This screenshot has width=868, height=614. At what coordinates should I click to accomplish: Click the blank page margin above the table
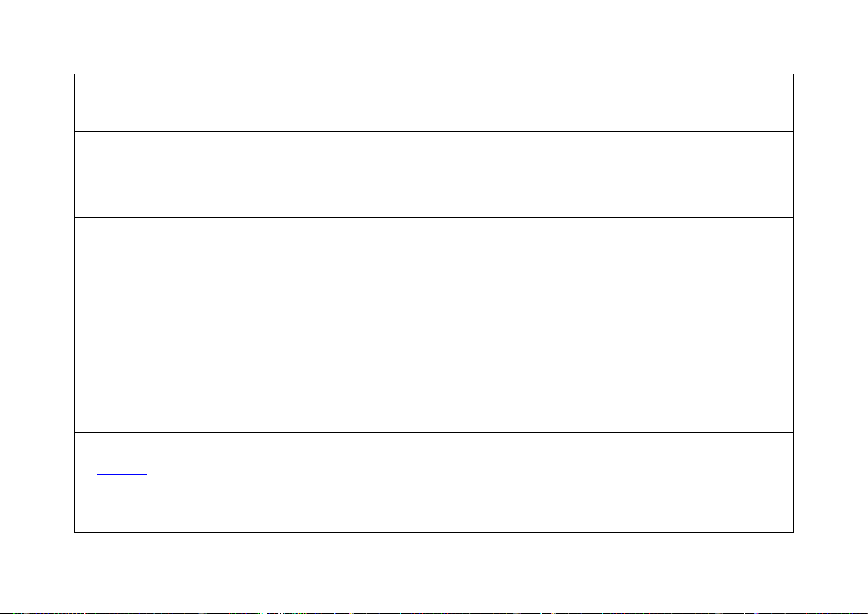click(434, 37)
